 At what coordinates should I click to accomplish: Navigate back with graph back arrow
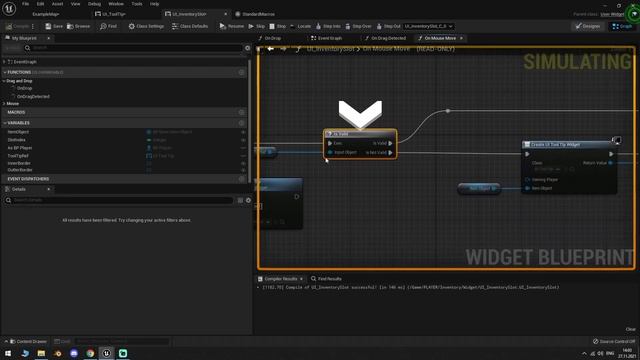270,49
